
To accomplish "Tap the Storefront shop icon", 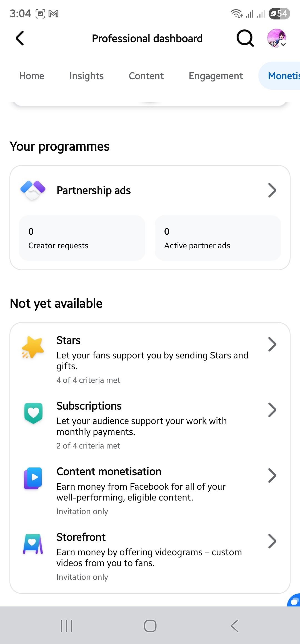I will [33, 544].
